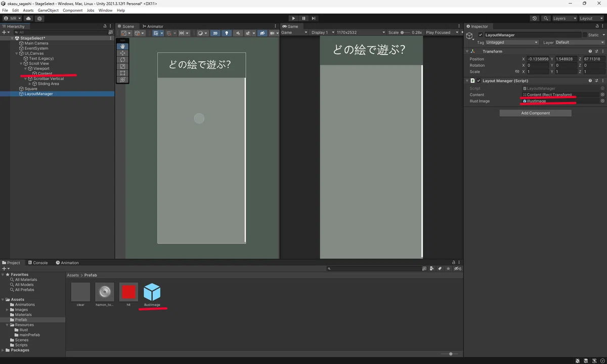The width and height of the screenshot is (607, 364).
Task: Lock the Inspector panel
Action: [x=596, y=26]
